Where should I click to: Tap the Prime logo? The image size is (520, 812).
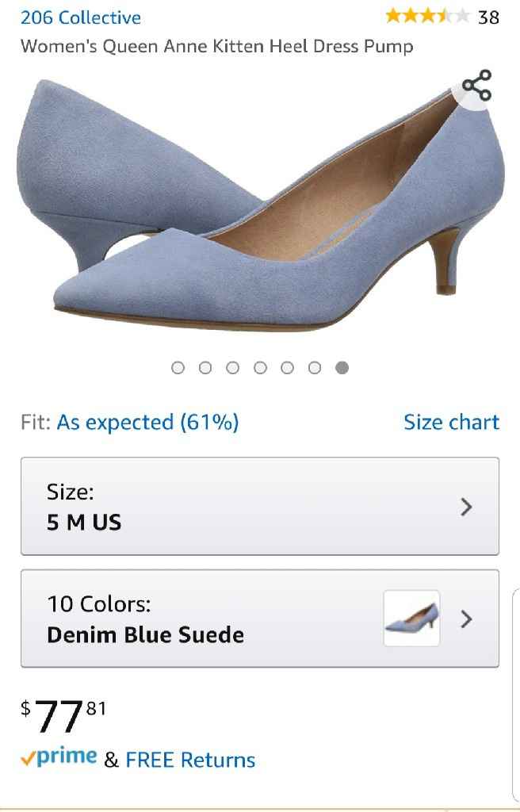coord(67,759)
